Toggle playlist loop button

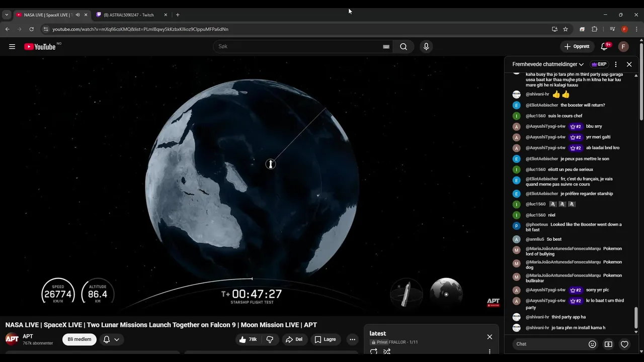[x=373, y=352]
